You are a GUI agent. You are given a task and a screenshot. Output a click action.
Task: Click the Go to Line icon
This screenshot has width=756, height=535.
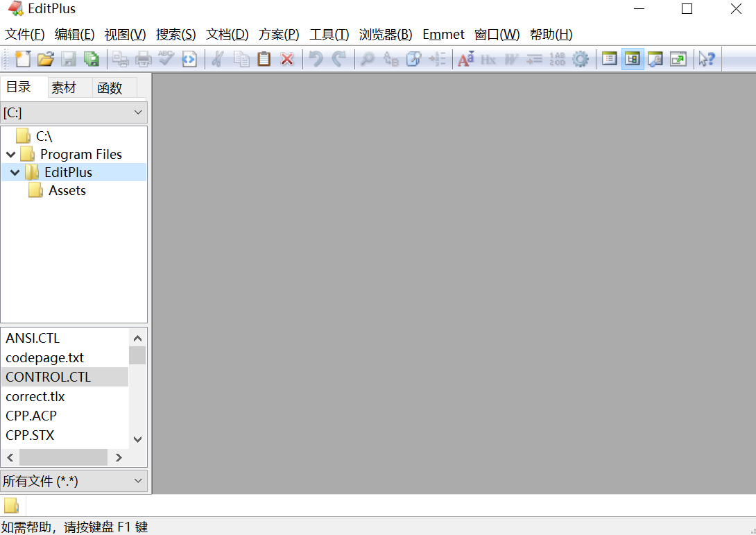[437, 59]
